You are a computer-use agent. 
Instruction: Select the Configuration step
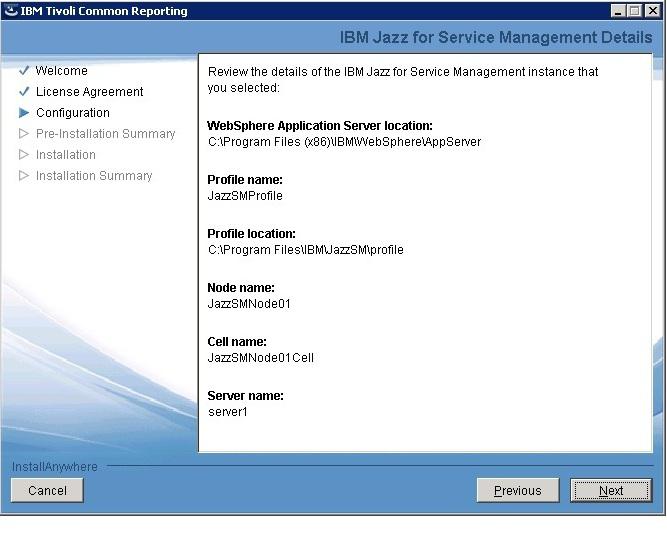[x=73, y=113]
